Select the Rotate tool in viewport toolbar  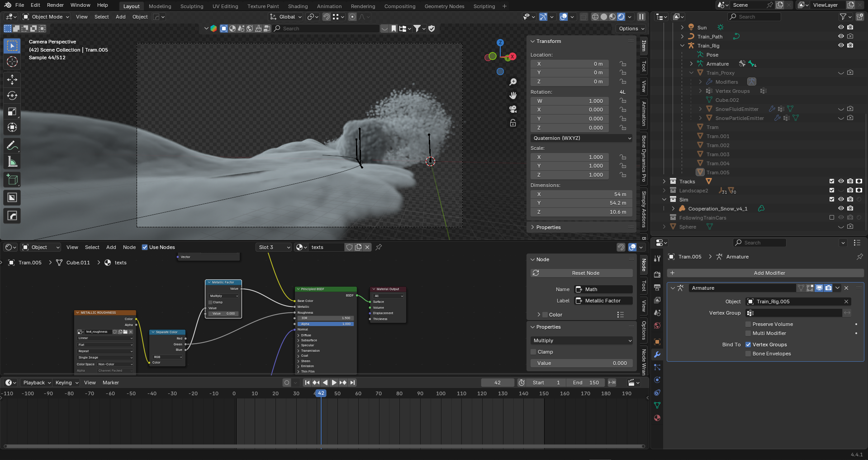point(12,96)
